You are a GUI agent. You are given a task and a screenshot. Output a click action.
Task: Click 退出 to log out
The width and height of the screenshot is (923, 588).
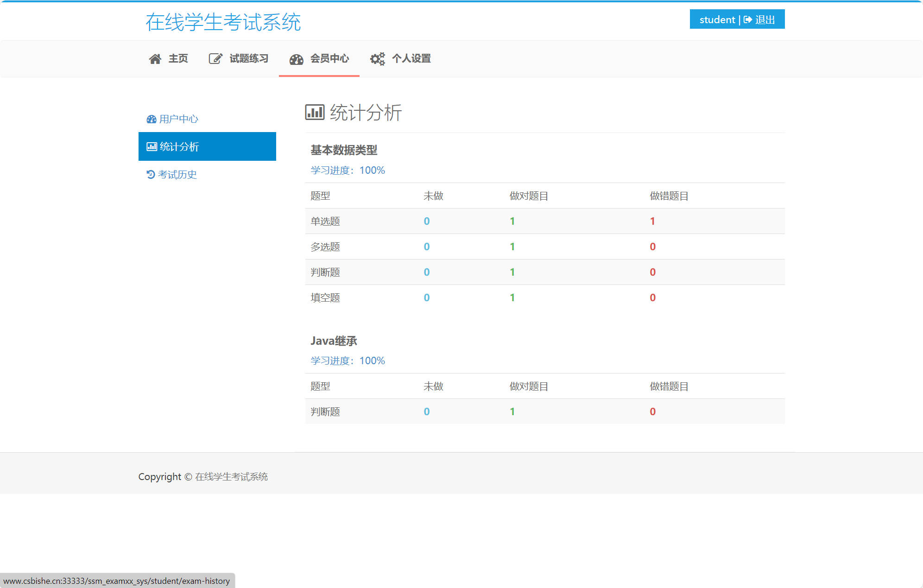click(x=765, y=19)
